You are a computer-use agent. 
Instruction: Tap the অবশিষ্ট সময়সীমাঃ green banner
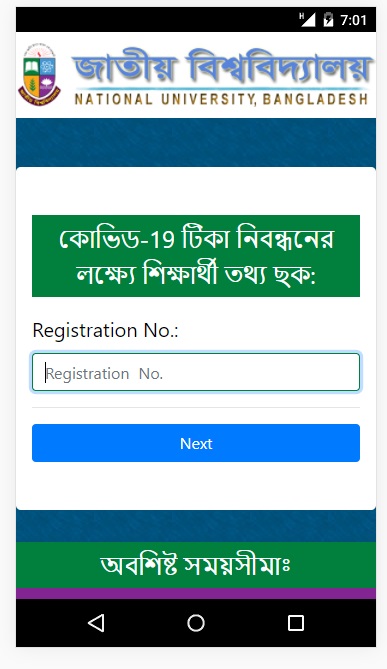click(x=196, y=565)
